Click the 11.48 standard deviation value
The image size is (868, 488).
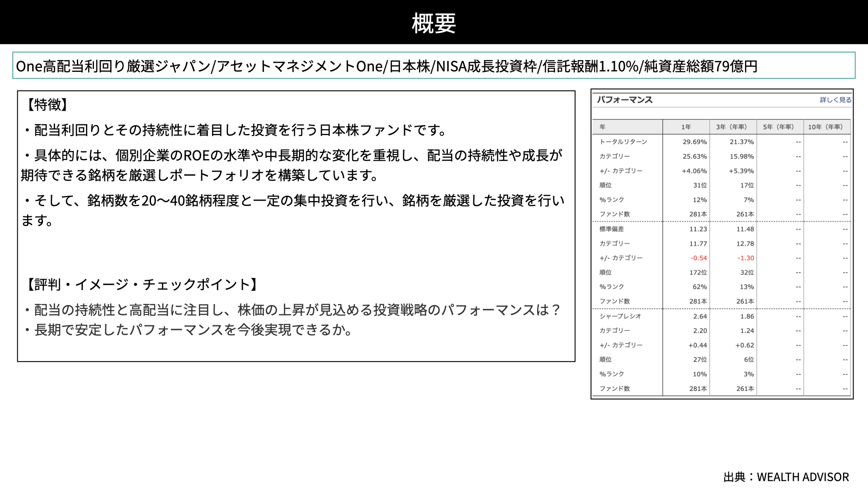745,229
